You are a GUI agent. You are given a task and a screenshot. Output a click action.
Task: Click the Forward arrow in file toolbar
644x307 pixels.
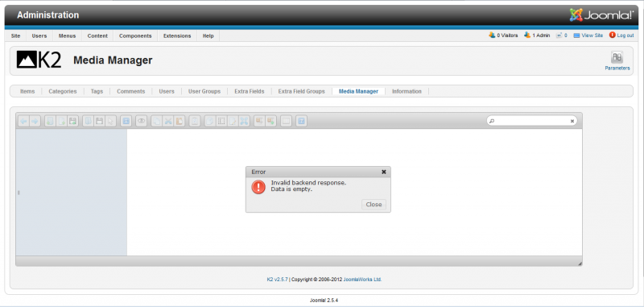tap(35, 121)
